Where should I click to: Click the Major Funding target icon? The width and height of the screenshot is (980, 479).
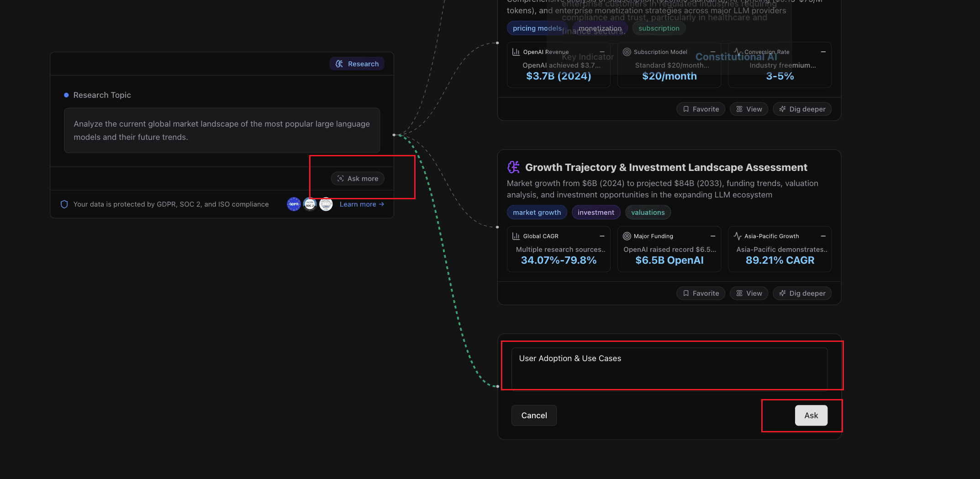[627, 236]
